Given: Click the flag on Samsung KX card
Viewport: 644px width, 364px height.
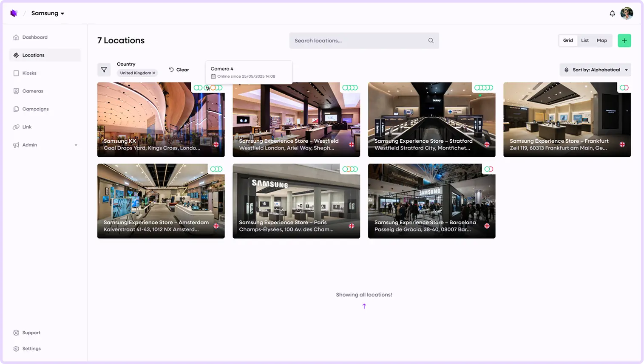Looking at the screenshot, I should (x=216, y=144).
